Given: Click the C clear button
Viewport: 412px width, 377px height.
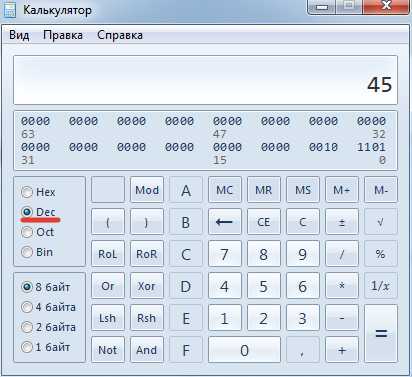Looking at the screenshot, I should (303, 222).
